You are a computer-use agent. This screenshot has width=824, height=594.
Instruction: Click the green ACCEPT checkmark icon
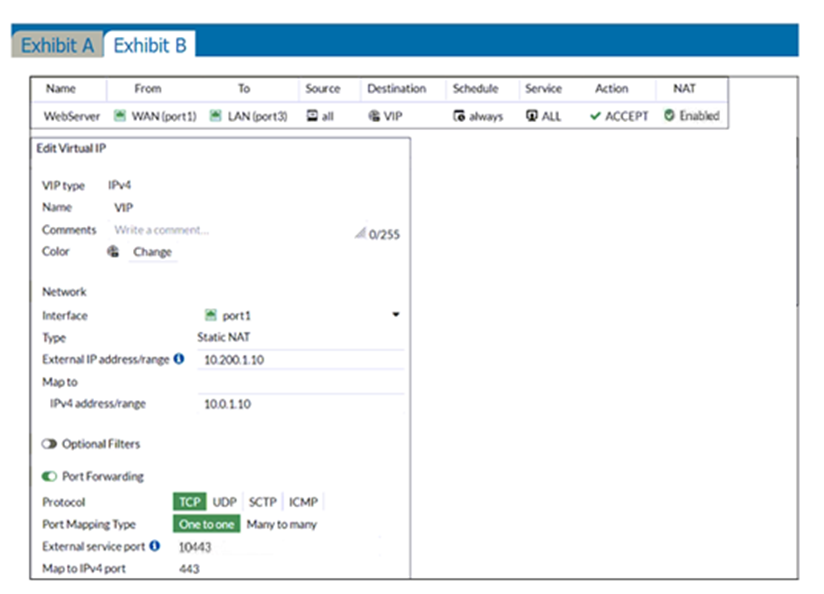coord(595,116)
